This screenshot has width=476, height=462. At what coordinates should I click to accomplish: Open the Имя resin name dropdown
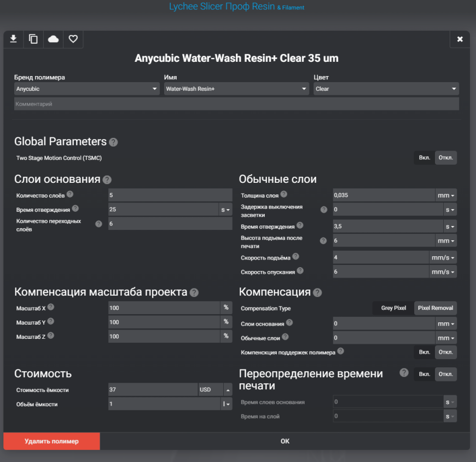[x=236, y=89]
